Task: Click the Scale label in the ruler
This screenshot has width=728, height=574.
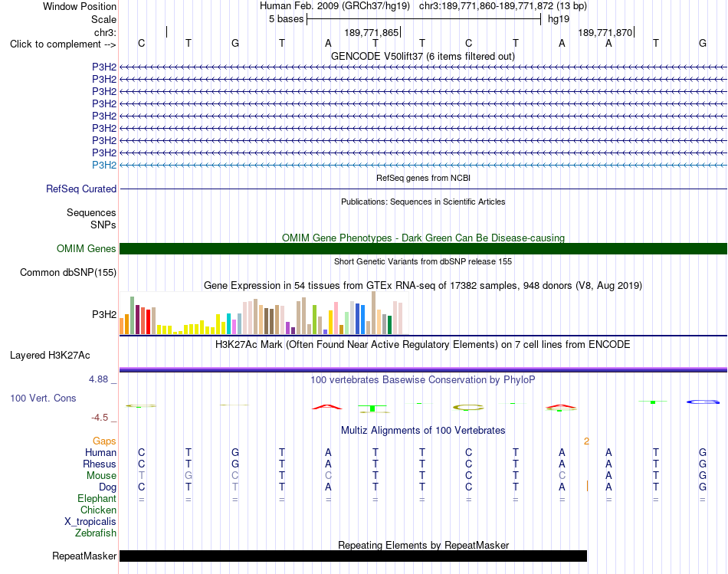Action: point(103,19)
